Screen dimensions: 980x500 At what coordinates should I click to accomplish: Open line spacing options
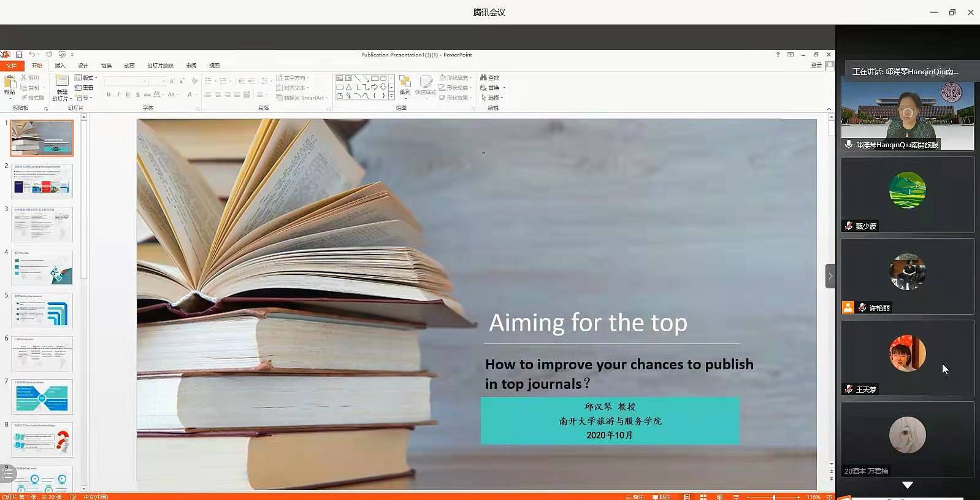coord(265,81)
